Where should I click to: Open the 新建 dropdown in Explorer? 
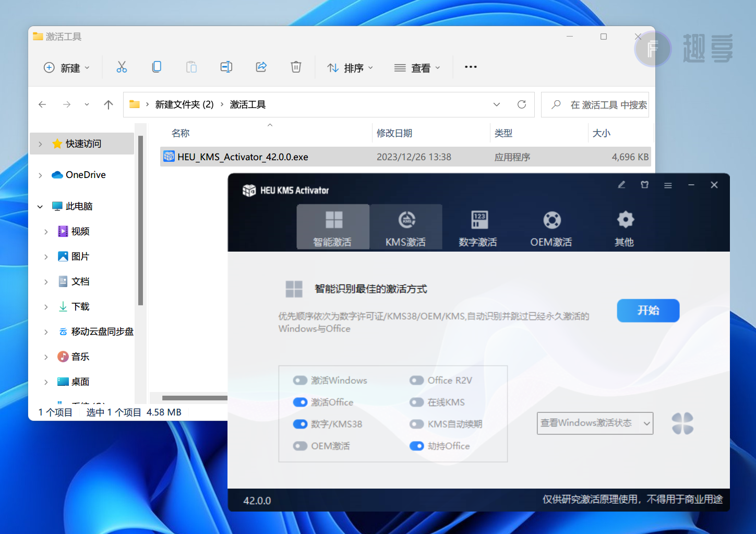point(67,67)
